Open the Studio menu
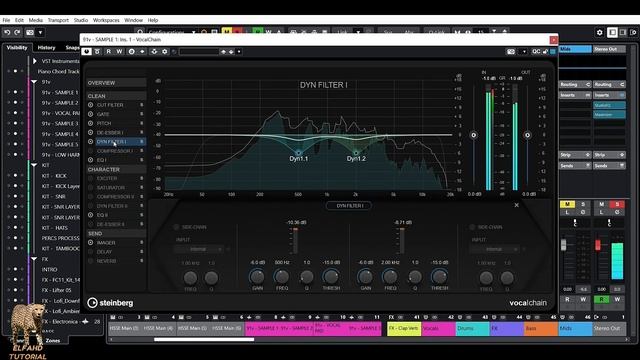This screenshot has width=640, height=360. (81, 20)
